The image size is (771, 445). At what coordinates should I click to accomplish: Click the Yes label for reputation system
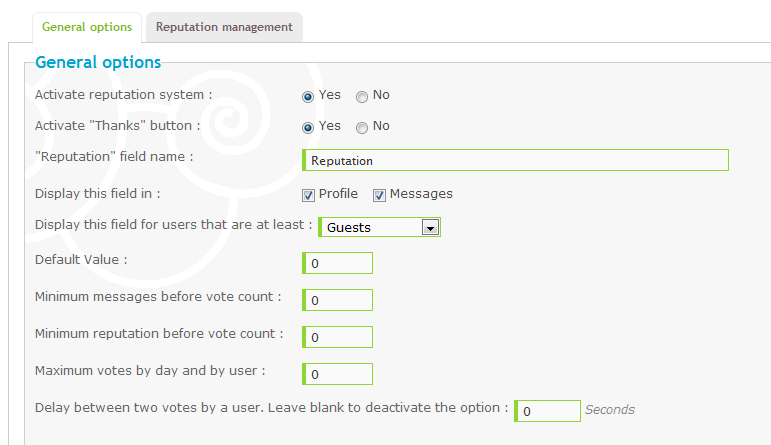click(x=329, y=95)
